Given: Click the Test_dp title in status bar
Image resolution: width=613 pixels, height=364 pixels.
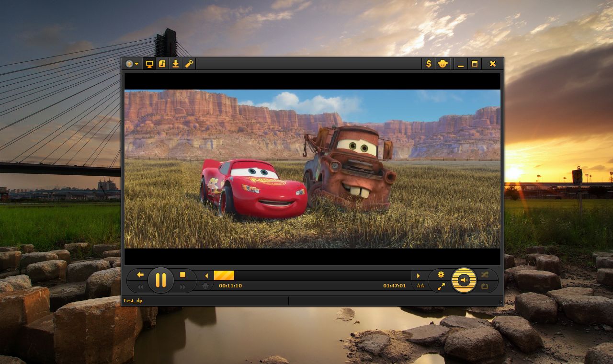Looking at the screenshot, I should (x=133, y=301).
